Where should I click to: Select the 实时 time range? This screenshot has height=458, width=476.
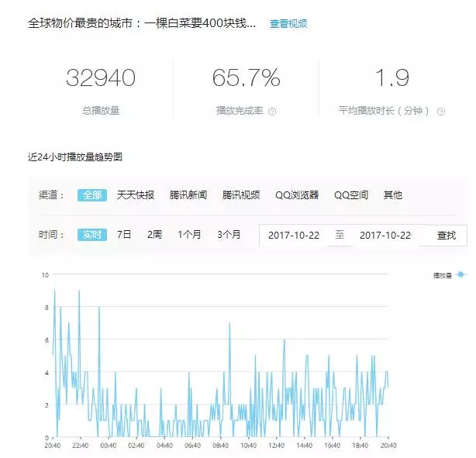click(91, 235)
